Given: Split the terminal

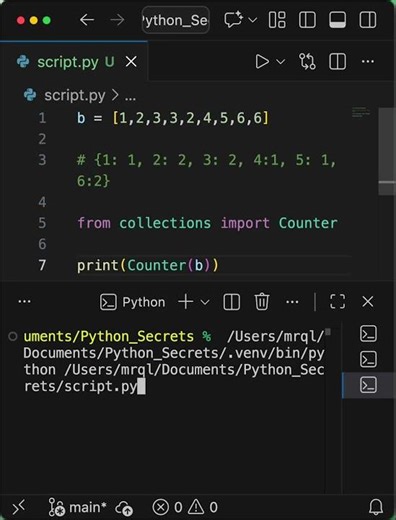Looking at the screenshot, I should pos(231,302).
